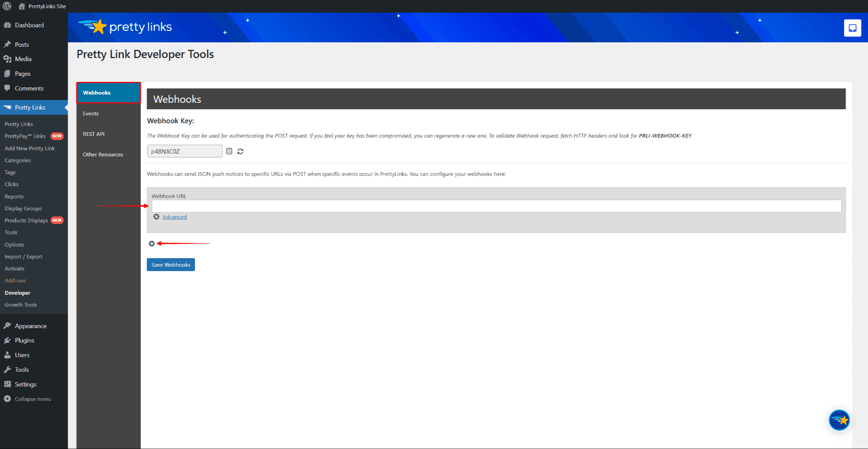Expand the Advanced webhook settings

click(x=174, y=217)
